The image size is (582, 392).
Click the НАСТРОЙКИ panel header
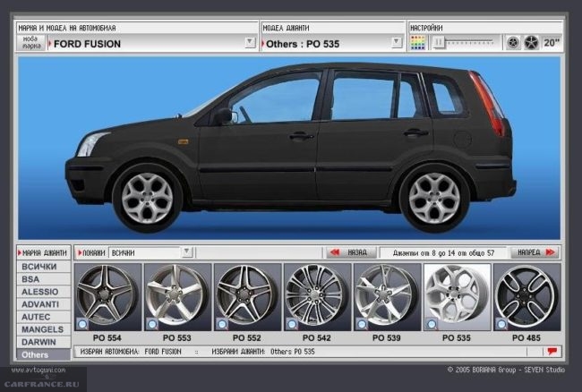(x=426, y=28)
